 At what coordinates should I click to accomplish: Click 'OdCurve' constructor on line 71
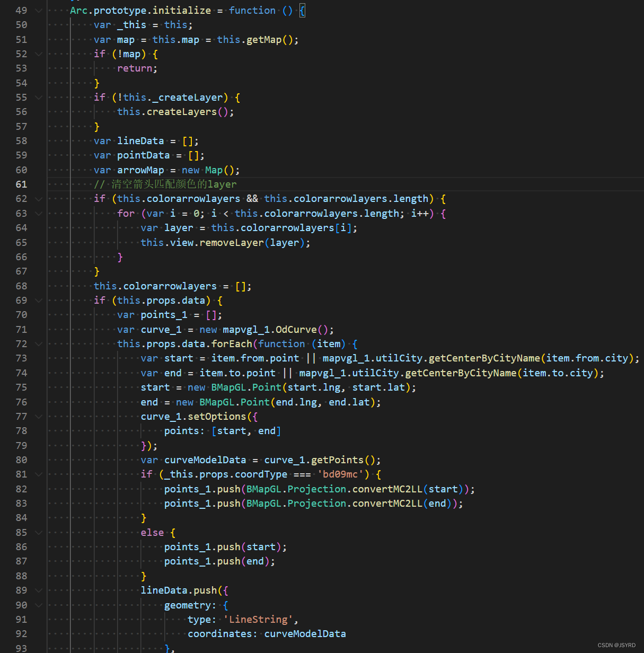pyautogui.click(x=296, y=330)
